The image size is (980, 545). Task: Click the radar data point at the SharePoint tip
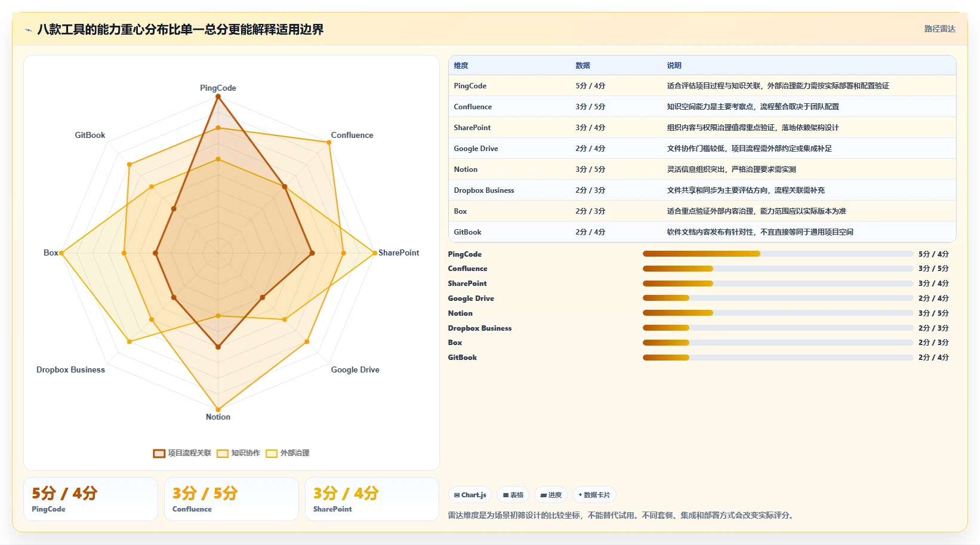374,253
